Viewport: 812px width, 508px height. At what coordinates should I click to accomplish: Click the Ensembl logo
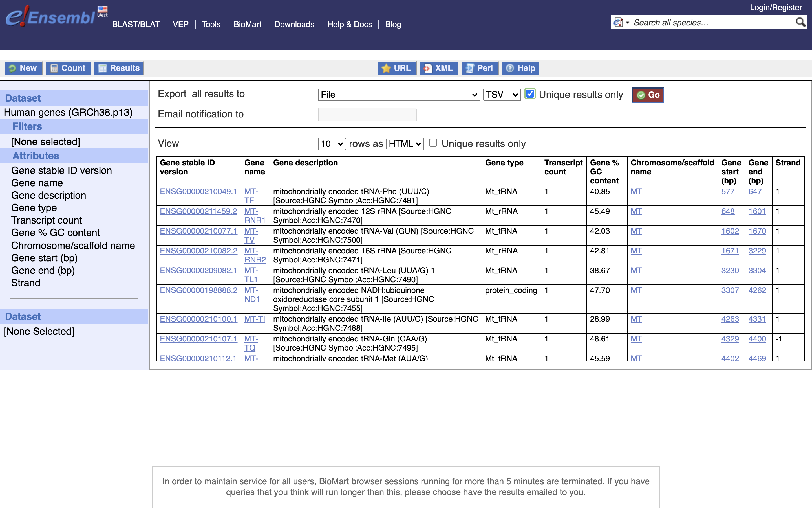[x=51, y=16]
